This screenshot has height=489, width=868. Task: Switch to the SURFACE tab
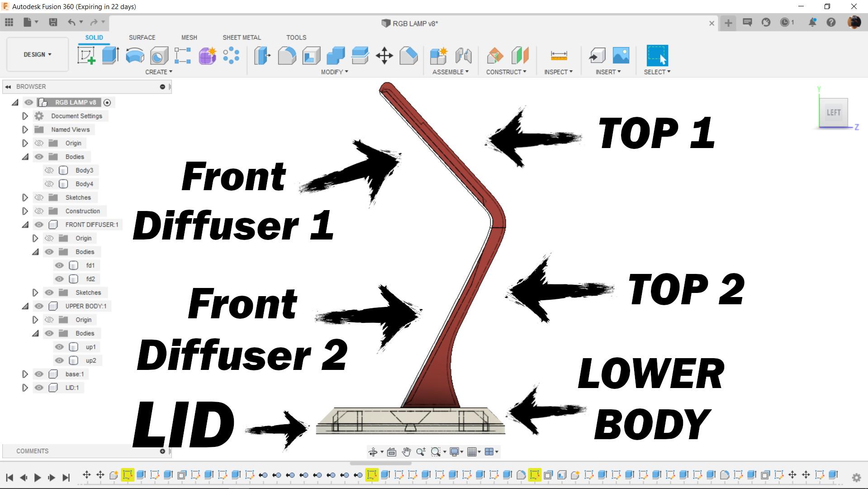(x=142, y=37)
